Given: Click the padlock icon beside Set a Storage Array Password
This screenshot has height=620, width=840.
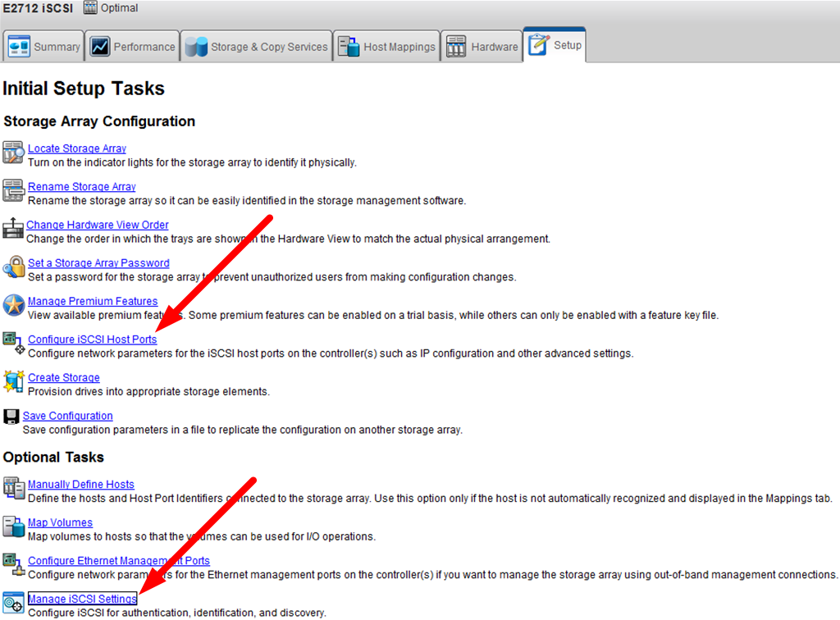Looking at the screenshot, I should [12, 268].
